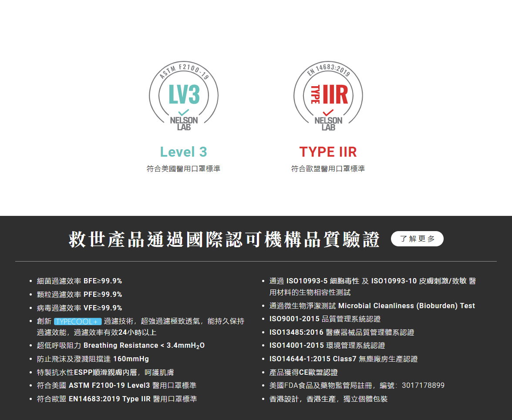This screenshot has height=420, width=512.
Task: Click the text 用材料的生物相容性測試
Action: (310, 292)
